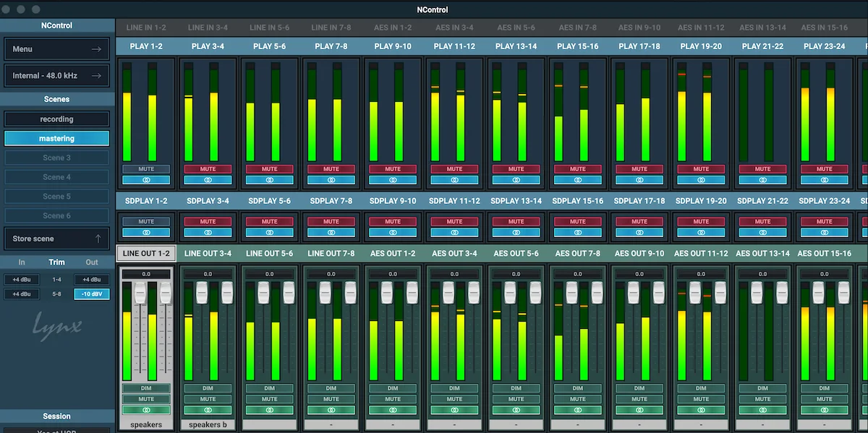
Task: Select the LINE IN 1-2 header
Action: point(146,27)
